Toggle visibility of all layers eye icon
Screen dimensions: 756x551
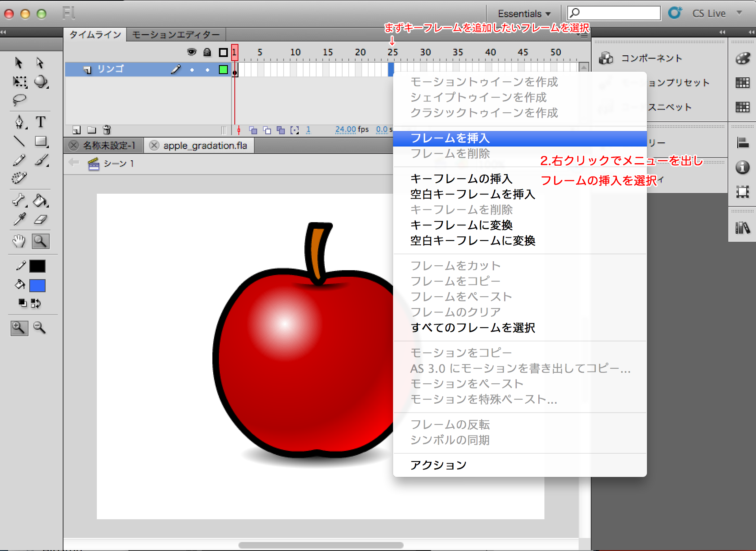point(191,52)
